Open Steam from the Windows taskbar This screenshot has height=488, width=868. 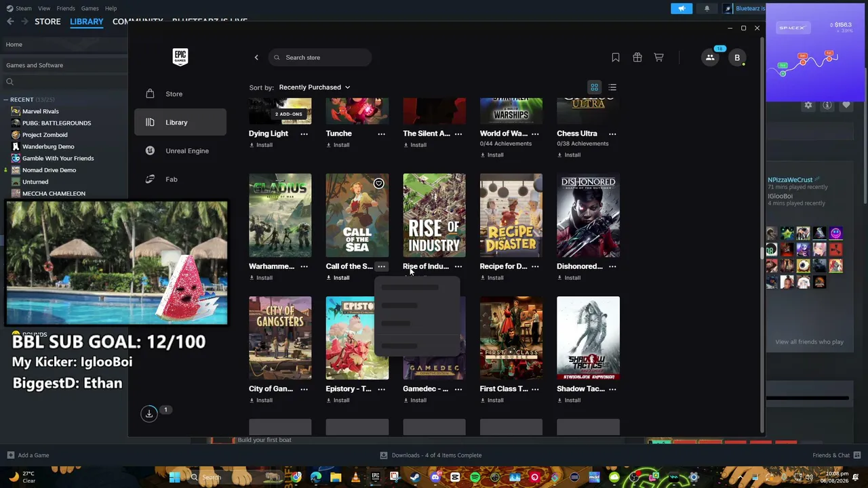click(415, 477)
